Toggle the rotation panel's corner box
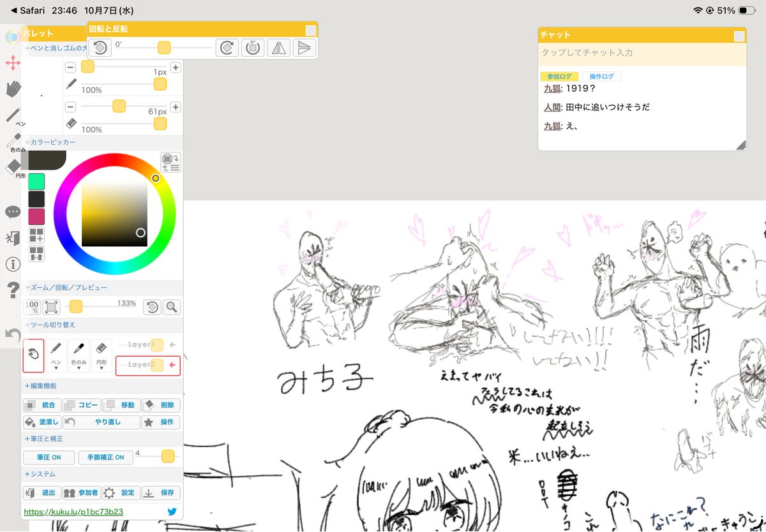 pos(310,31)
